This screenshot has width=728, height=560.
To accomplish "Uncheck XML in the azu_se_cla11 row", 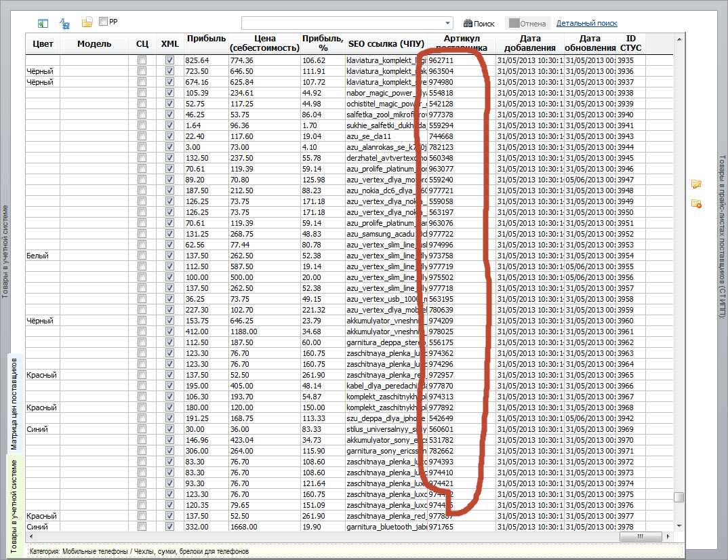I will 169,136.
